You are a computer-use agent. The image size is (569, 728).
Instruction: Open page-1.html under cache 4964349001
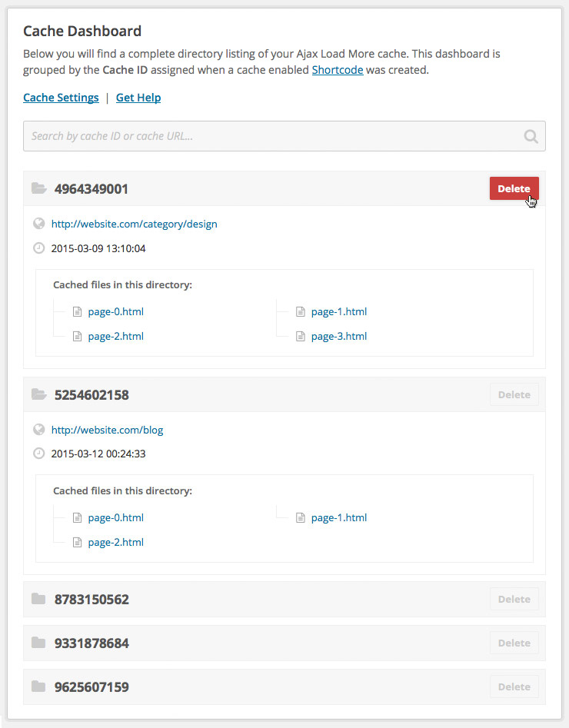point(339,311)
